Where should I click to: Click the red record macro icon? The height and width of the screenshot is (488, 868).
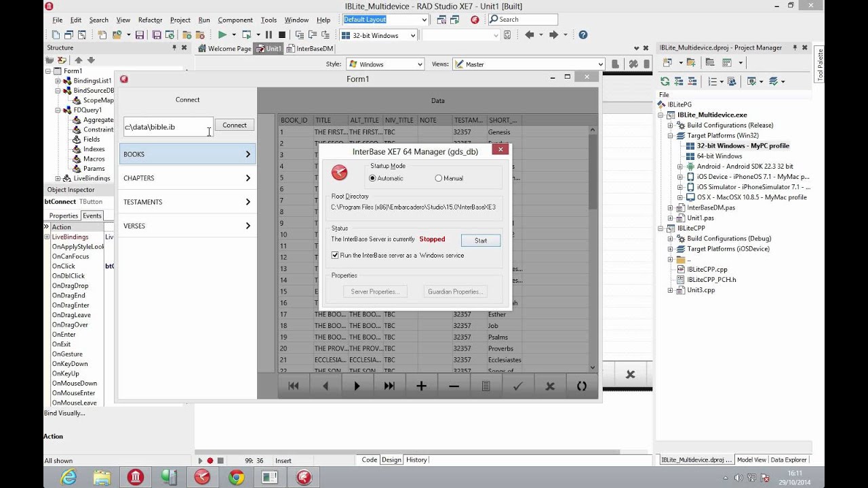210,460
